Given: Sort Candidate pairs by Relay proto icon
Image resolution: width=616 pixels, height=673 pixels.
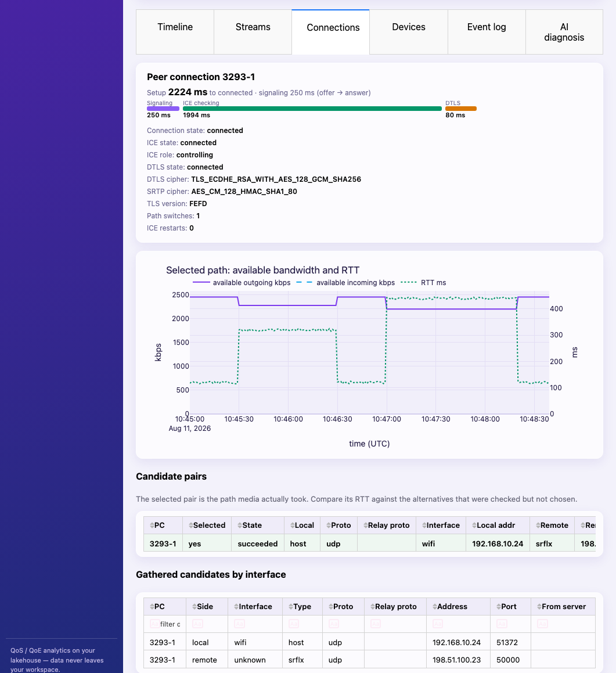Looking at the screenshot, I should pyautogui.click(x=366, y=526).
